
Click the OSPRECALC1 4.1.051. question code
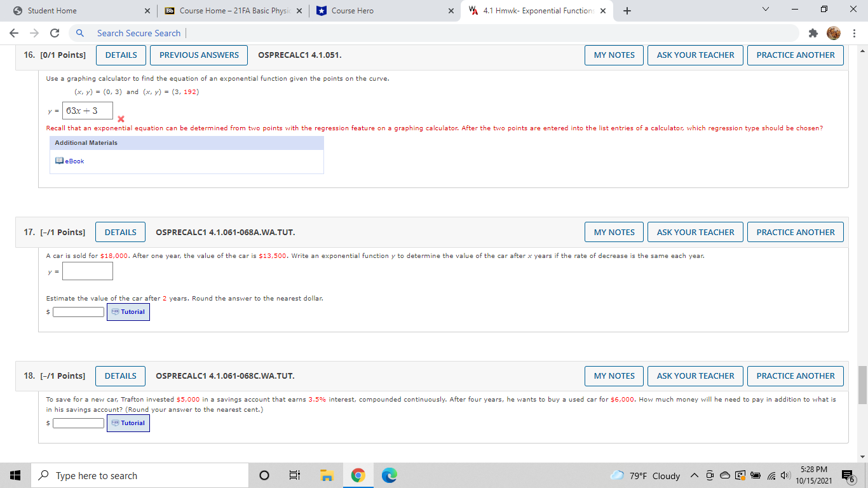[300, 55]
